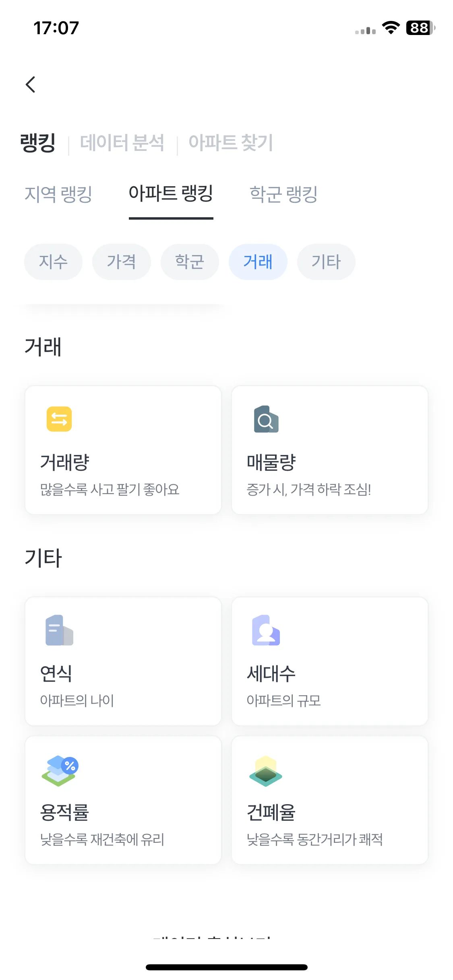Image resolution: width=453 pixels, height=980 pixels.
Task: Tap the 매물량 search document icon
Action: point(266,419)
